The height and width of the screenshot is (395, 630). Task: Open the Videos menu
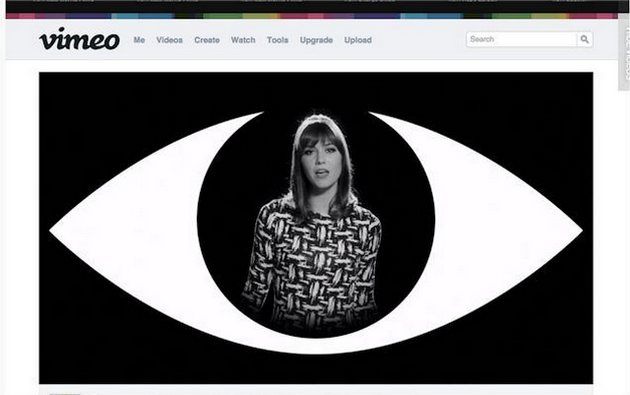point(169,40)
